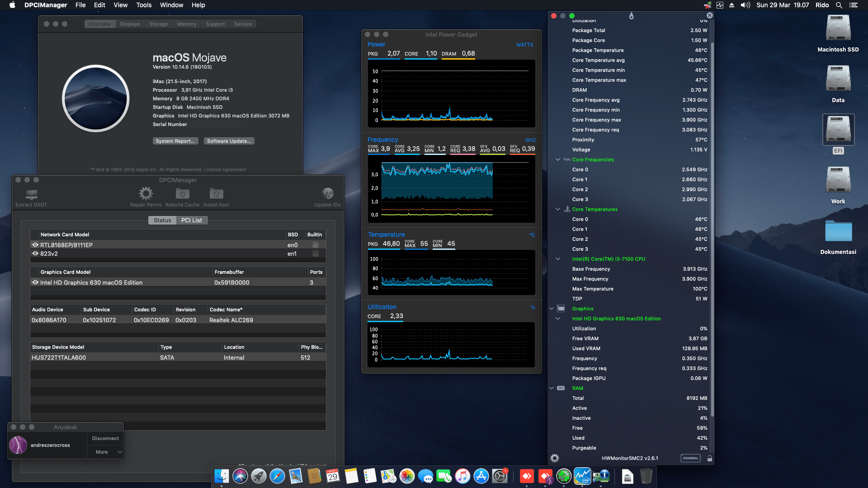Viewport: 868px width, 488px height.
Task: Collapse the RAM group
Action: [x=552, y=388]
